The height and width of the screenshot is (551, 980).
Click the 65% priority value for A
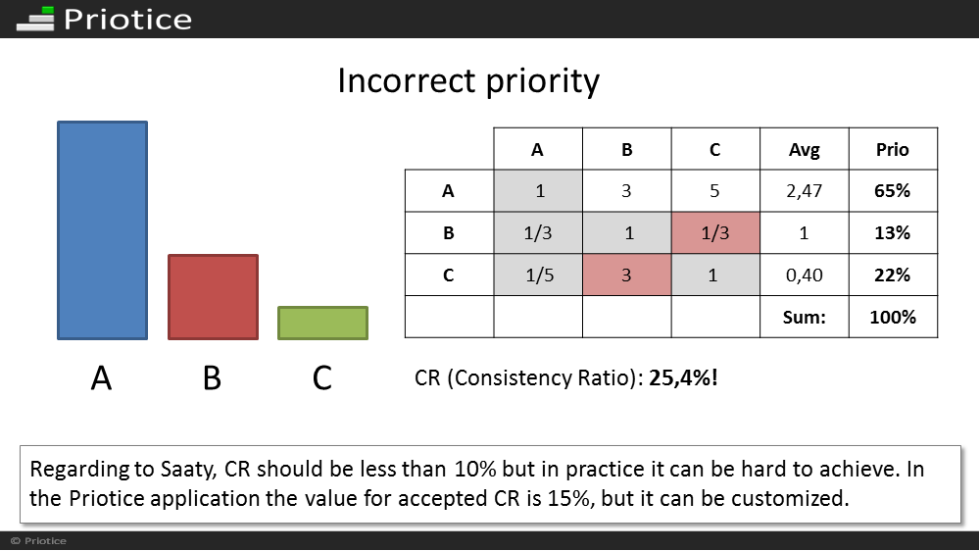pyautogui.click(x=893, y=191)
